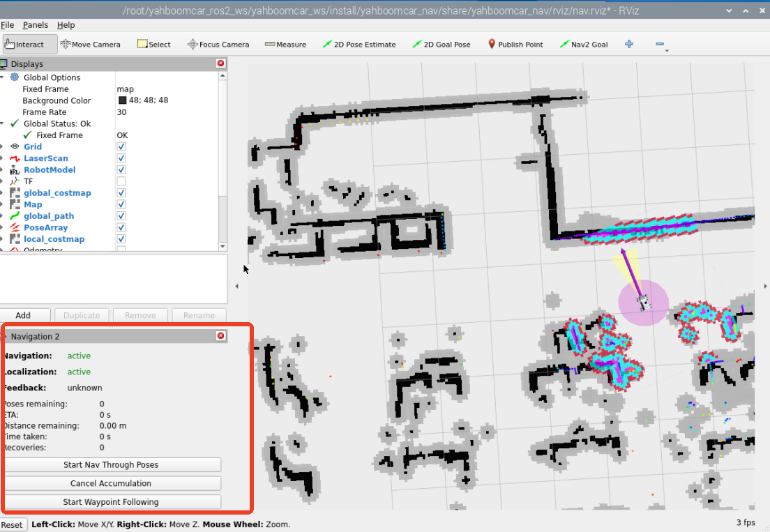The height and width of the screenshot is (532, 770).
Task: Expand the Grid display tree item
Action: [x=3, y=147]
